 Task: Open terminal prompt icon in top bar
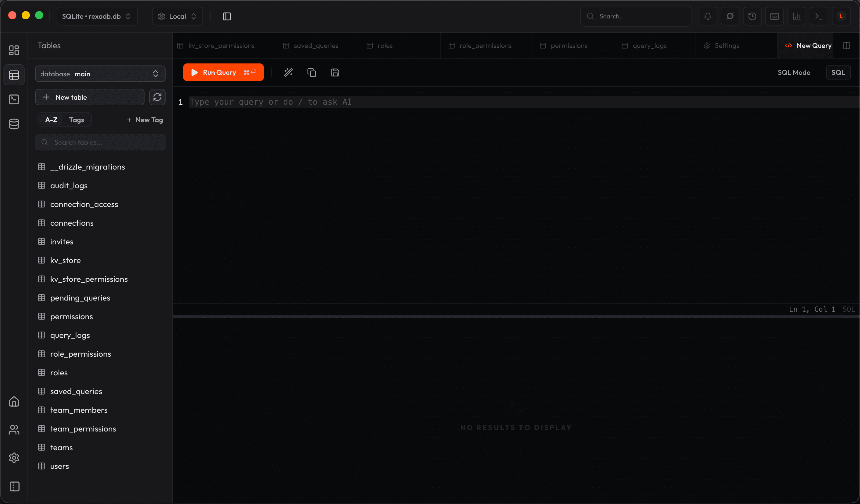[x=819, y=16]
